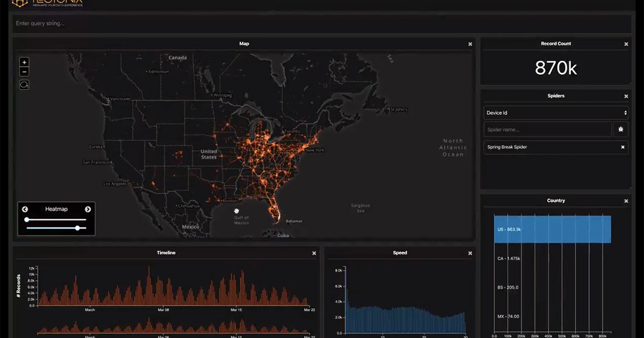Click the Timeline panel title
Viewport: 644px width, 338px height.
166,253
